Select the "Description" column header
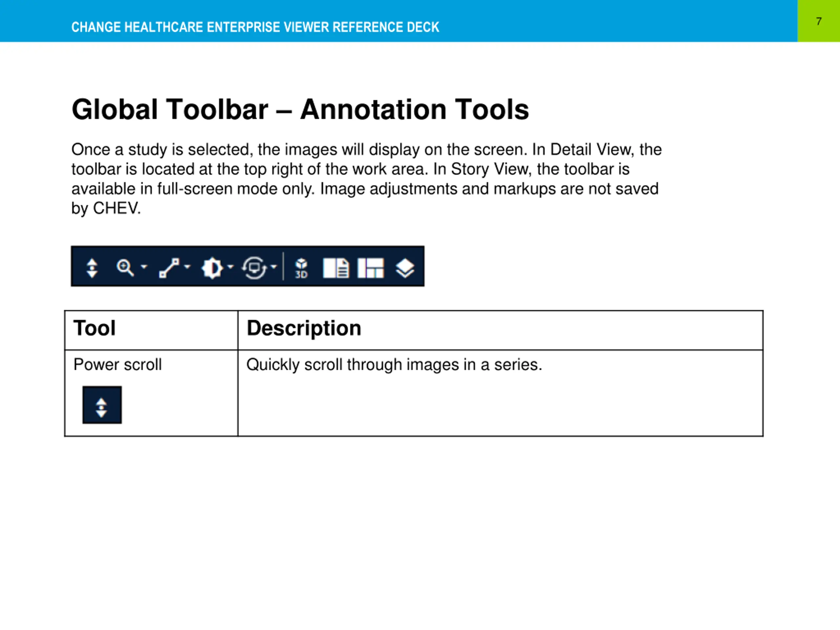Screen dimensions: 840x630 click(304, 328)
